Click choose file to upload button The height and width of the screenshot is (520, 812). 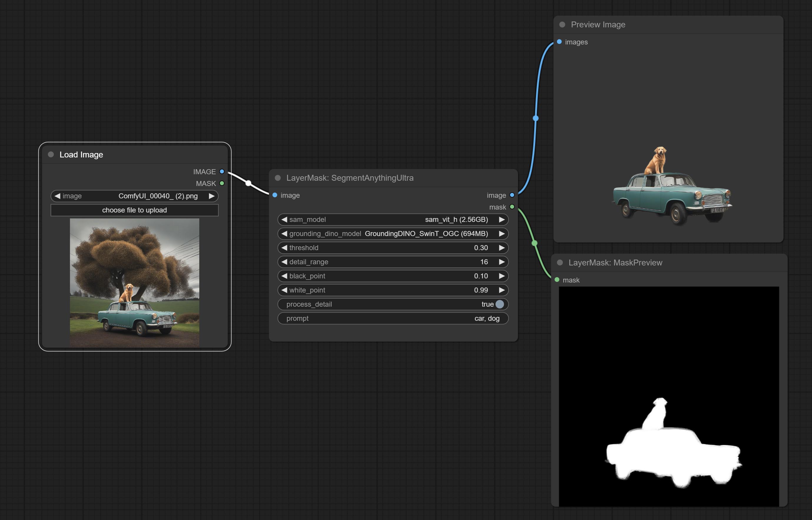pyautogui.click(x=135, y=210)
